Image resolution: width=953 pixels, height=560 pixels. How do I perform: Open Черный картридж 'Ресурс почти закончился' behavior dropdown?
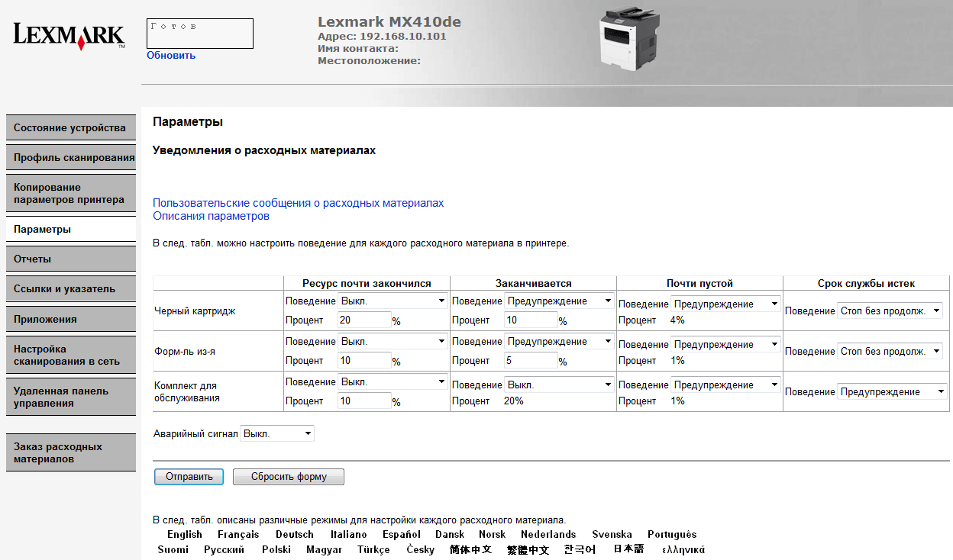pos(393,301)
